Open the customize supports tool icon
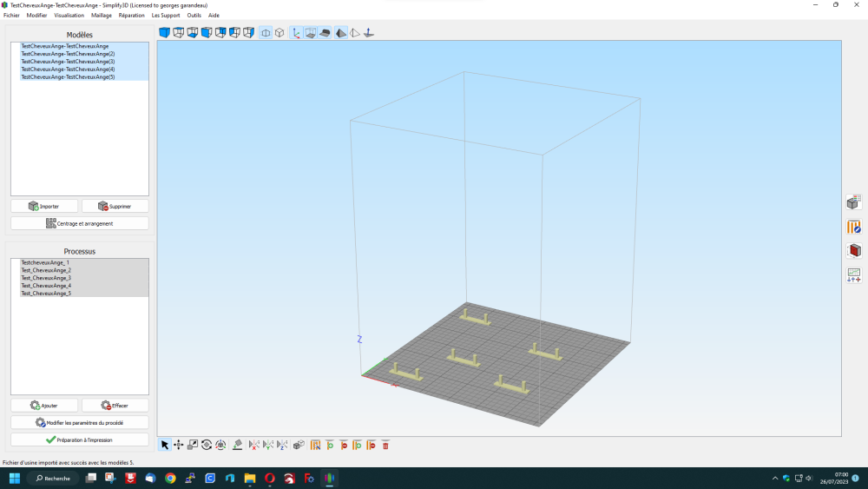This screenshot has height=489, width=868. click(x=316, y=445)
